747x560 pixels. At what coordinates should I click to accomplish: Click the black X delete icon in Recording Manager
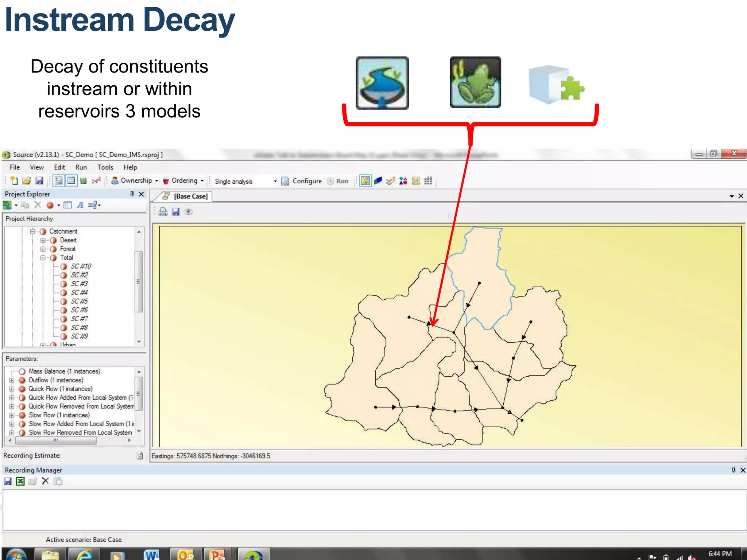(45, 481)
